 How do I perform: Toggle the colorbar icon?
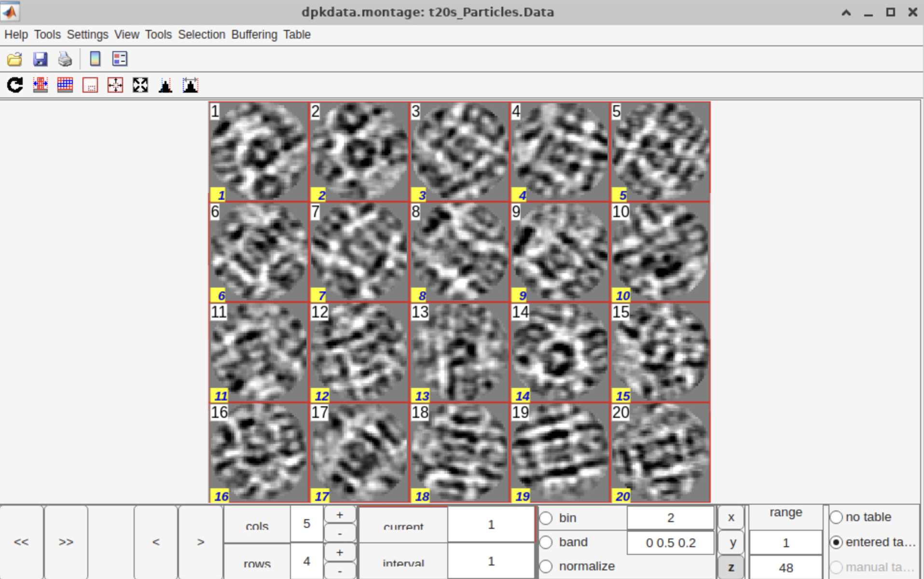coord(95,59)
